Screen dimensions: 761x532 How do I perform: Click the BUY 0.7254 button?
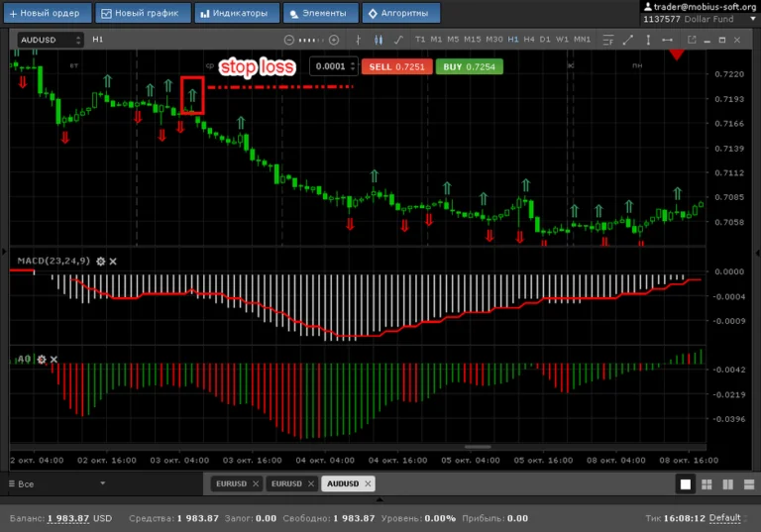click(x=469, y=66)
